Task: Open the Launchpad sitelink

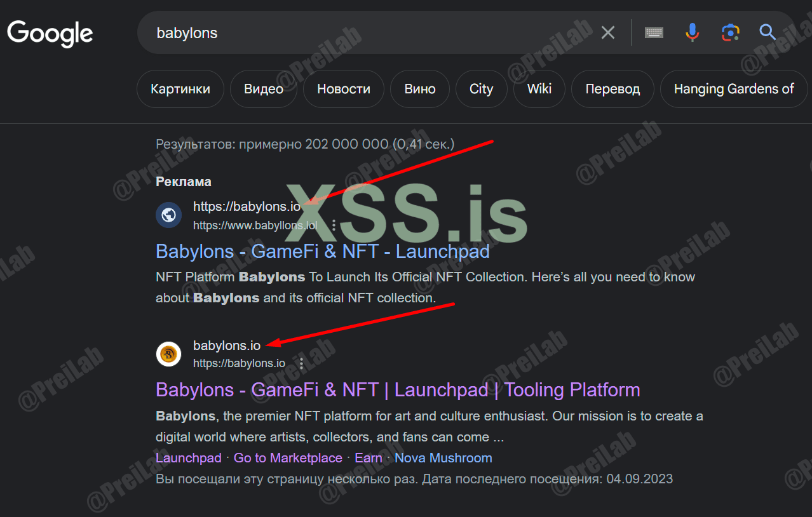Action: coord(189,458)
